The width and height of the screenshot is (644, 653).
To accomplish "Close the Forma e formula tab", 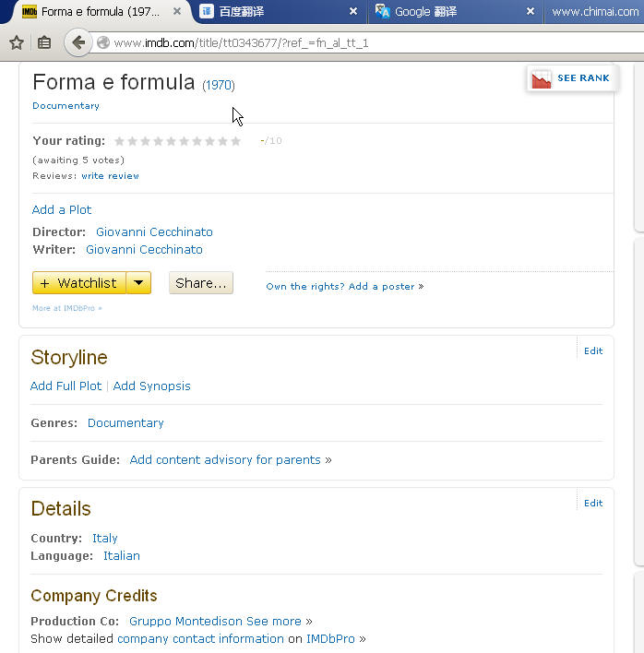I will tap(177, 11).
